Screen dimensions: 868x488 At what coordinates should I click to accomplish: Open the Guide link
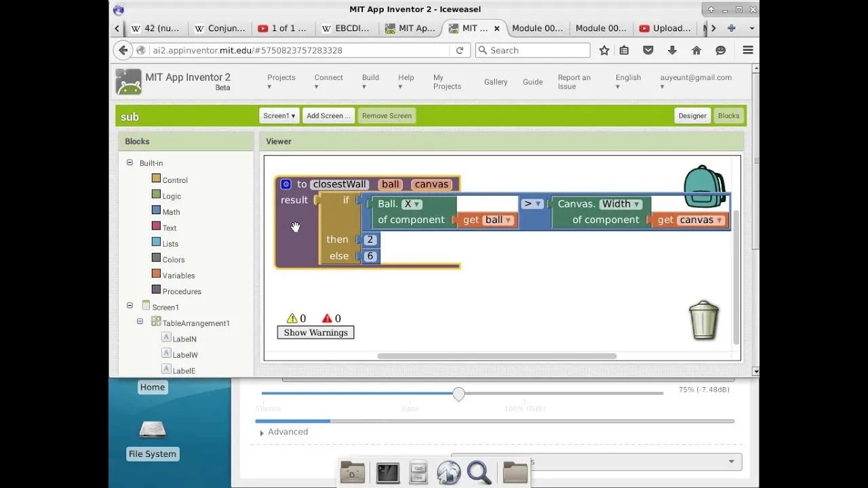(x=532, y=82)
